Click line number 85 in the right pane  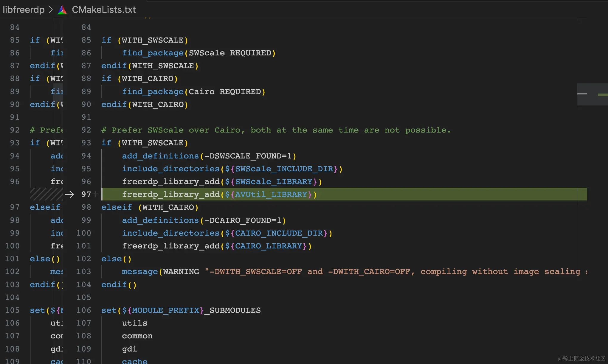[86, 40]
